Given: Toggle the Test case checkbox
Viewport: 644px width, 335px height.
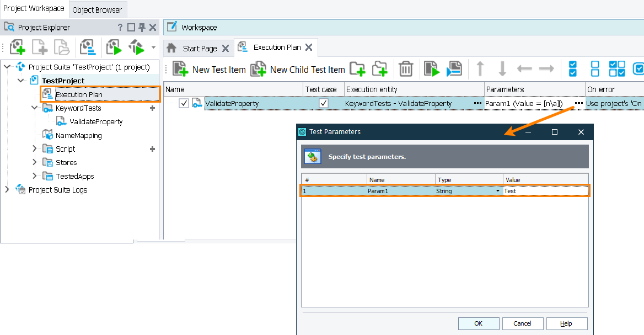Looking at the screenshot, I should (x=324, y=103).
